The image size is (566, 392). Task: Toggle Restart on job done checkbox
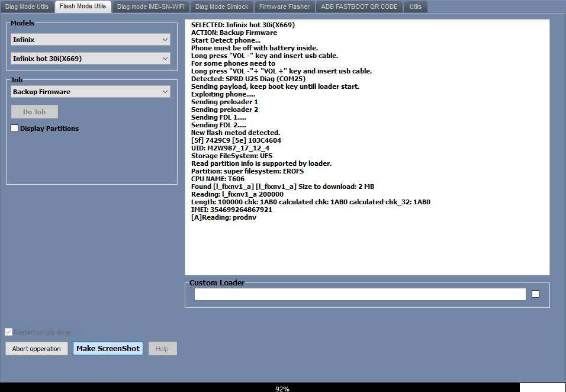point(8,332)
